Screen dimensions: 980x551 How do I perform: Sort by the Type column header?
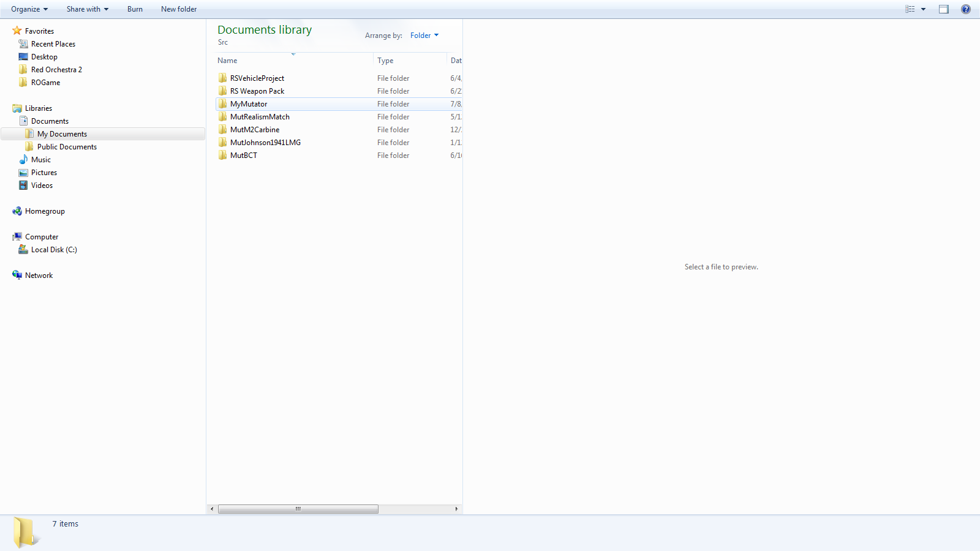(410, 60)
